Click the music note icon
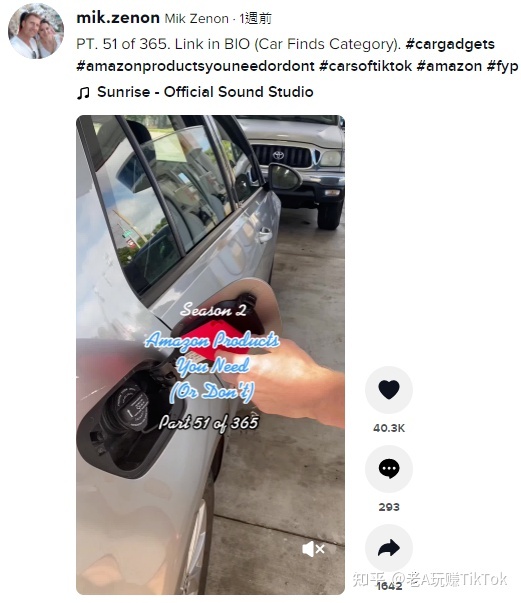Image resolution: width=521 pixels, height=603 pixels. click(x=83, y=93)
